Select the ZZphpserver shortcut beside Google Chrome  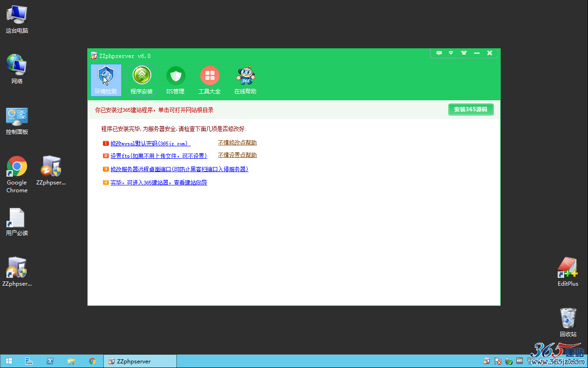pyautogui.click(x=51, y=171)
